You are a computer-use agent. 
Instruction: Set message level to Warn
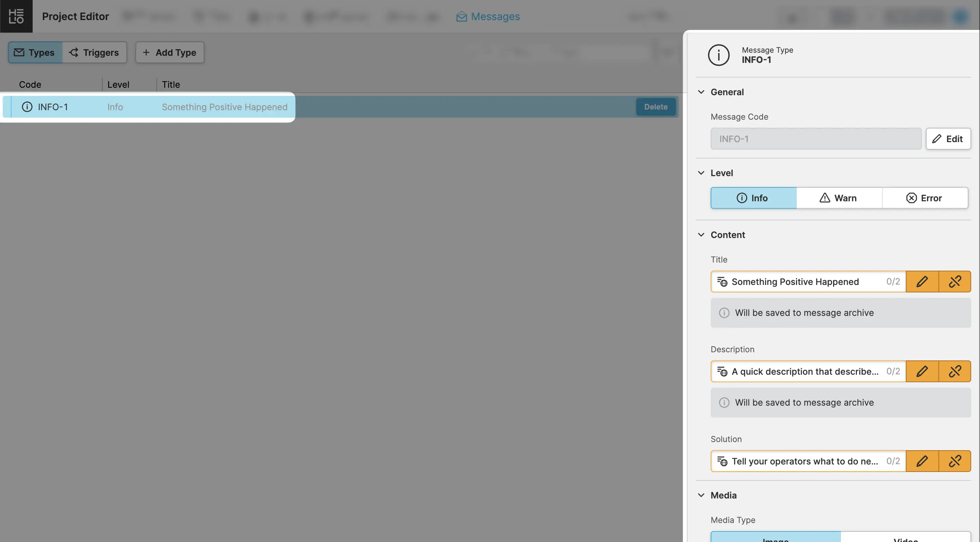click(x=839, y=198)
